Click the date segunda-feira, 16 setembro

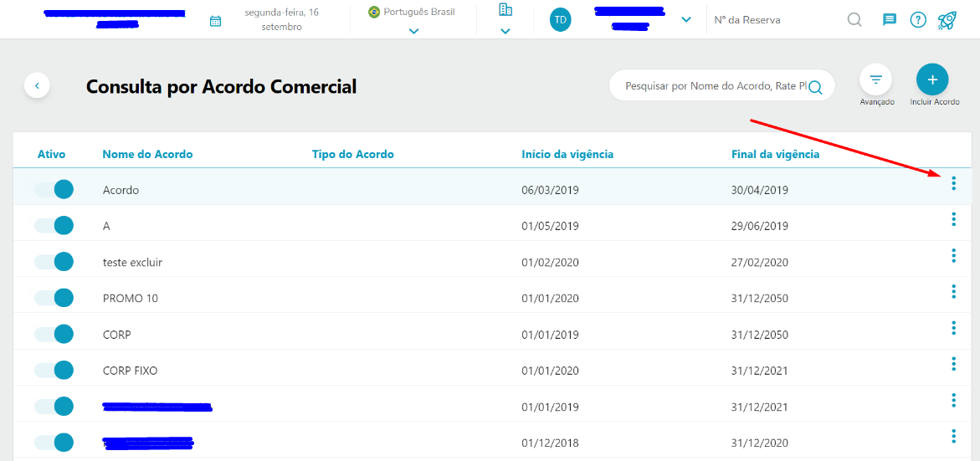click(x=282, y=20)
